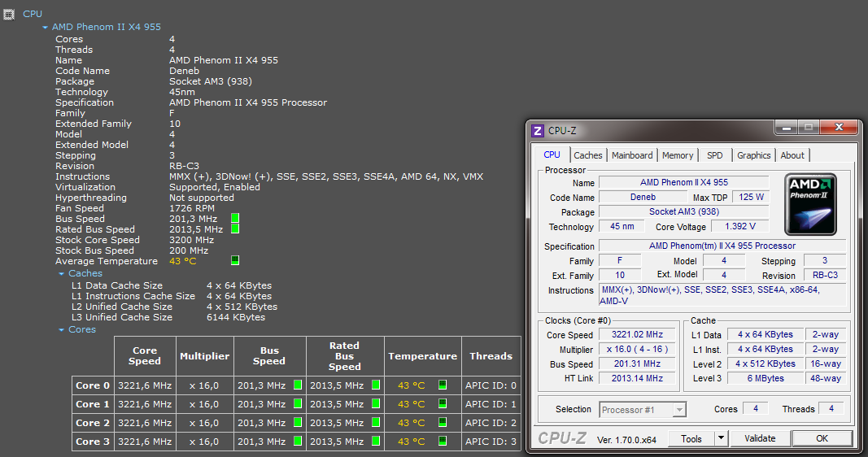Click Core 0 bus speed green indicator
868x457 pixels.
[x=298, y=385]
